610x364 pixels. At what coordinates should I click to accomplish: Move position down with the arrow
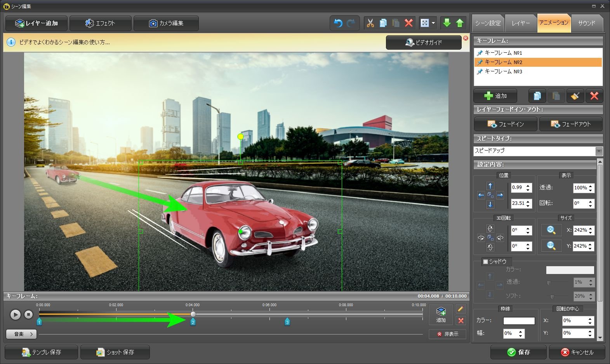coord(490,205)
